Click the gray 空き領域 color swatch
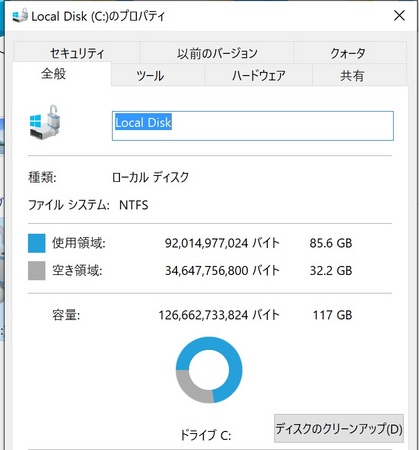 click(x=37, y=270)
